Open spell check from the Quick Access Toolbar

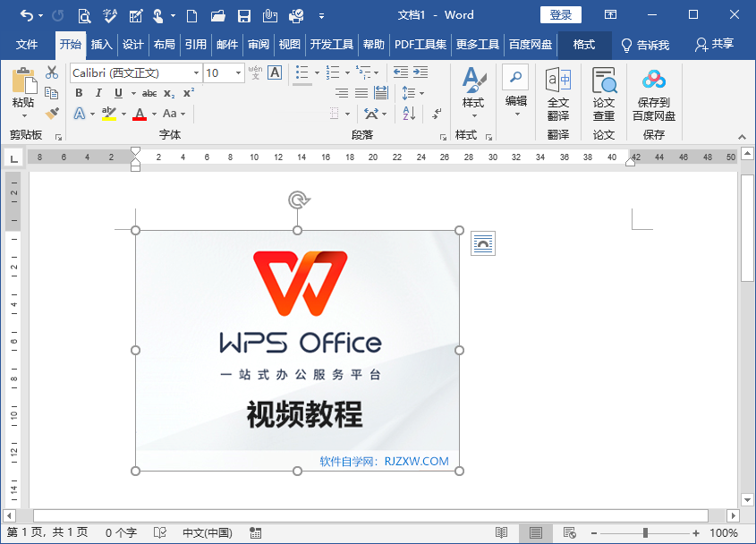click(108, 15)
